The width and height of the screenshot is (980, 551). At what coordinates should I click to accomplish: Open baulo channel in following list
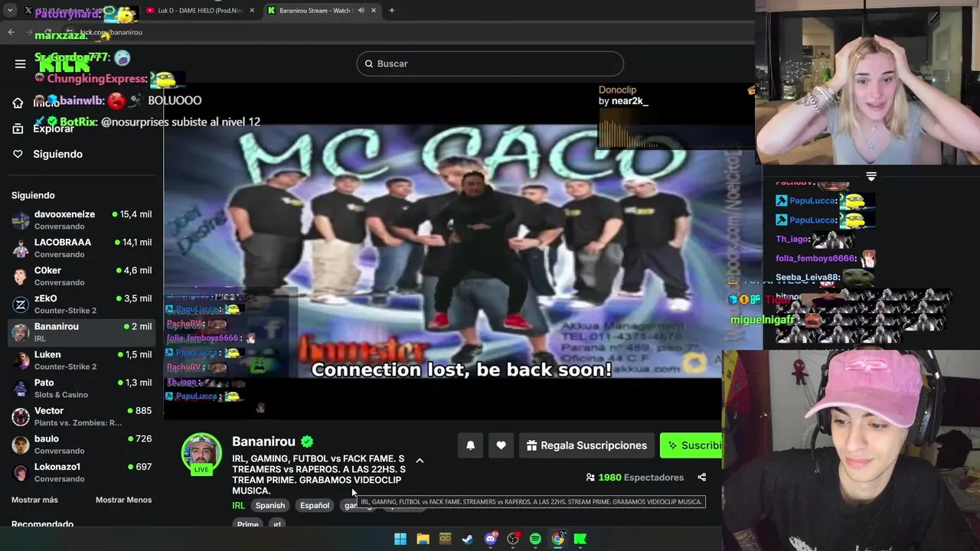pyautogui.click(x=81, y=445)
